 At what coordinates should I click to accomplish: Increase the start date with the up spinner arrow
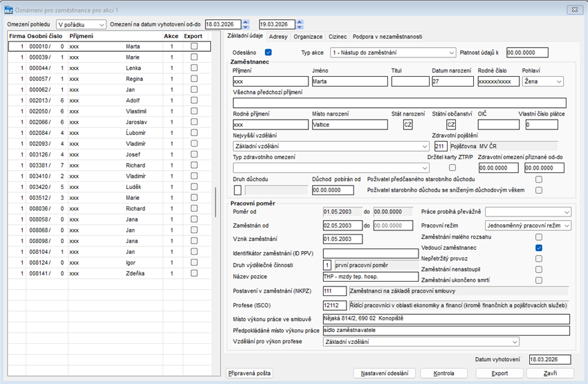tap(246, 22)
